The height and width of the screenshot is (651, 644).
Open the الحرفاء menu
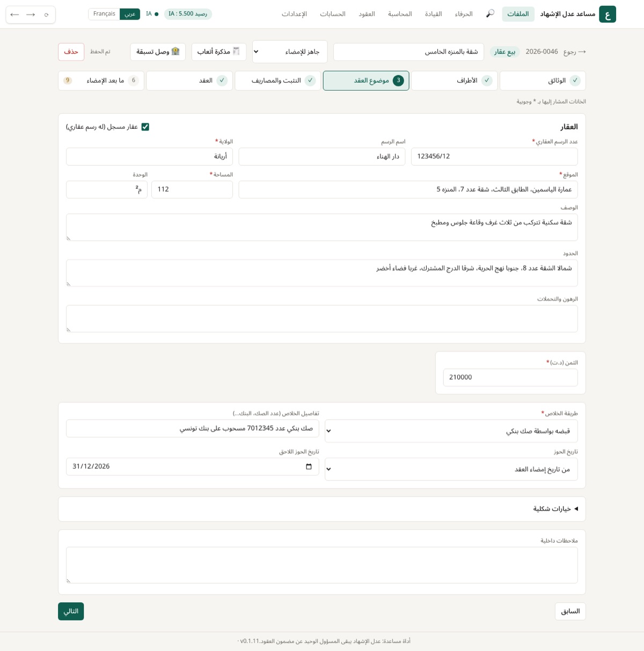[x=464, y=14]
